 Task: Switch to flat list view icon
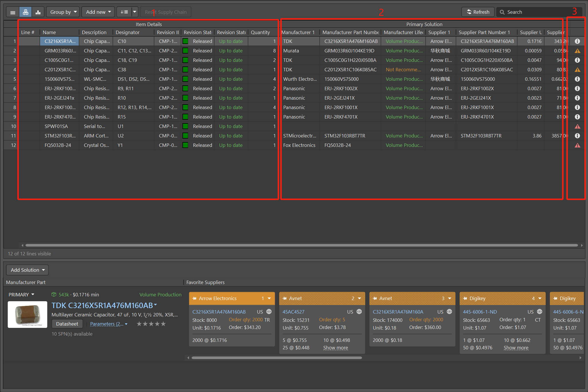point(13,12)
